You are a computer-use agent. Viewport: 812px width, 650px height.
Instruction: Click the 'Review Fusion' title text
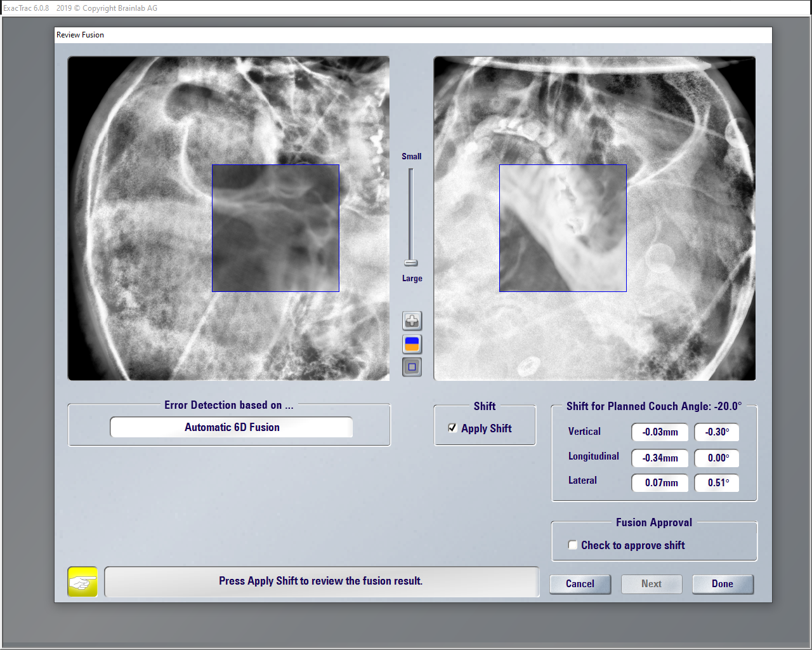(80, 35)
